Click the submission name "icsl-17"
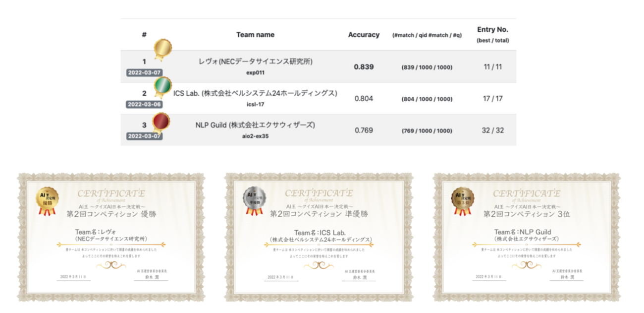This screenshot has width=644, height=313. [x=255, y=104]
